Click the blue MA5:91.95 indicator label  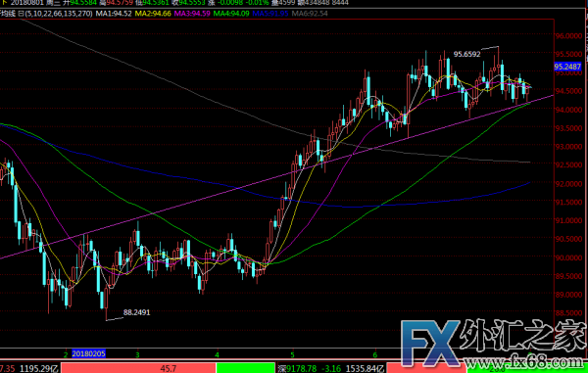click(270, 14)
